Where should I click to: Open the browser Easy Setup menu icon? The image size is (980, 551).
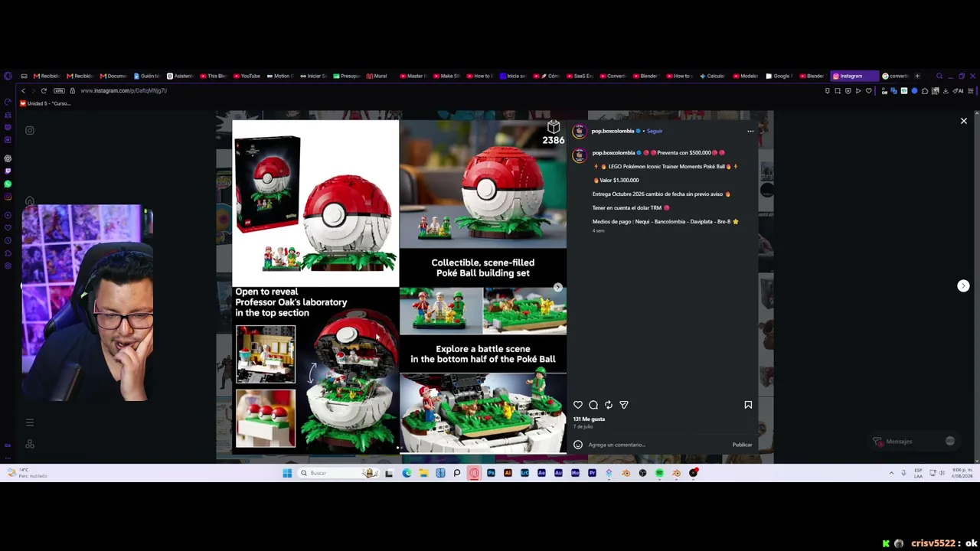(971, 91)
